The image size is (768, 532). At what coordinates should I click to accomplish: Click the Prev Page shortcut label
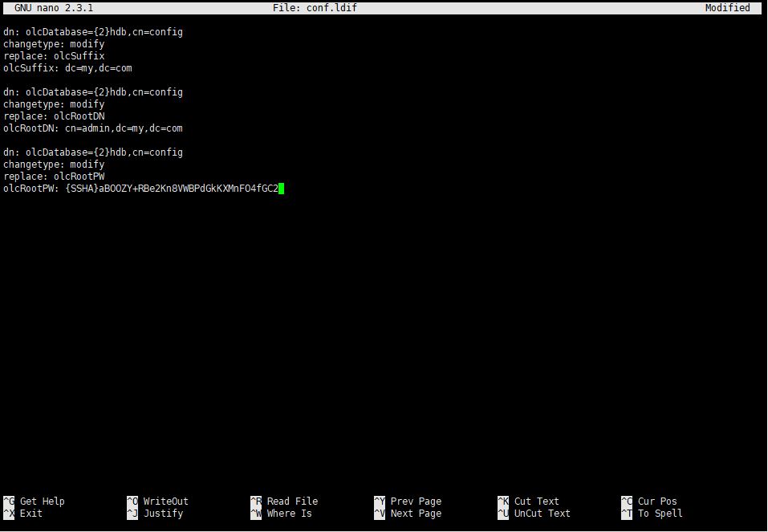point(416,502)
